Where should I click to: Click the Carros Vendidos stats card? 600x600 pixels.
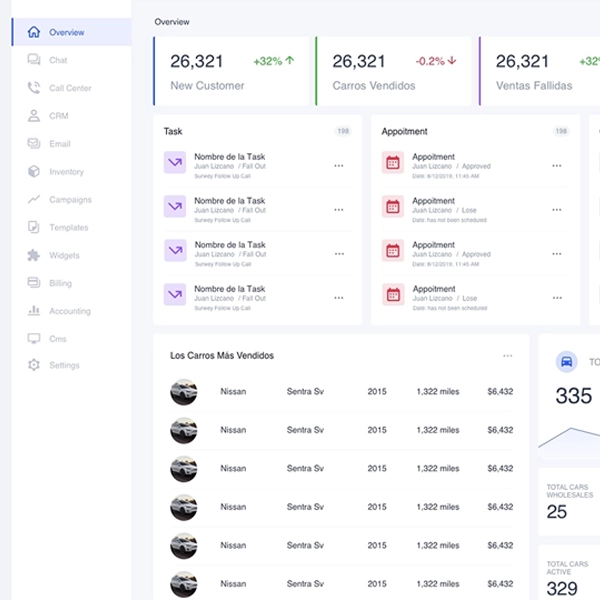(x=395, y=72)
